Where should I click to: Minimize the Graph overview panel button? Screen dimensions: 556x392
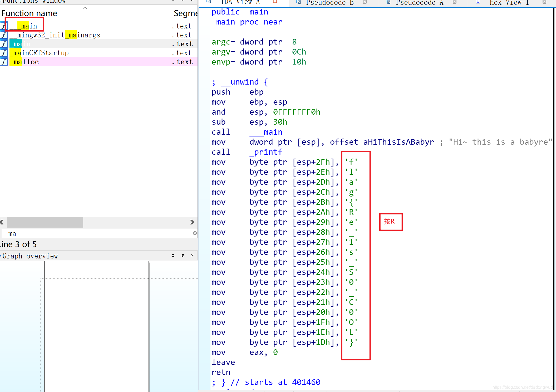point(173,255)
